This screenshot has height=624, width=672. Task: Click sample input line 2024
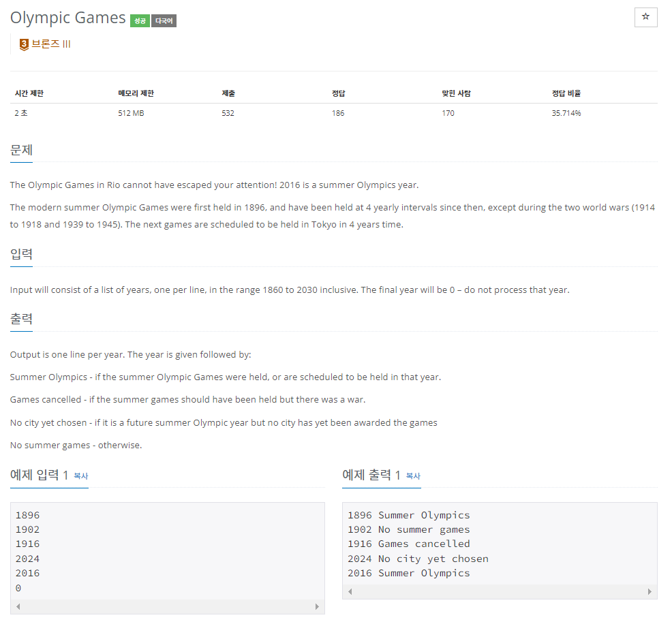[x=27, y=559]
